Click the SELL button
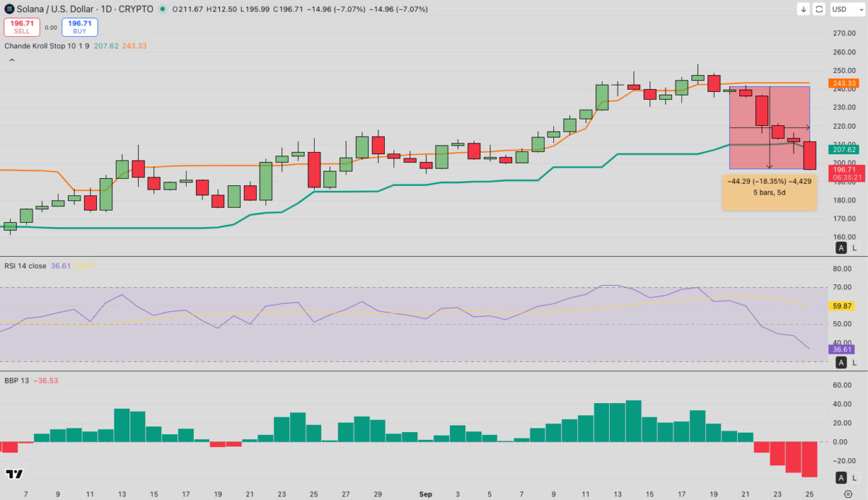 click(22, 27)
